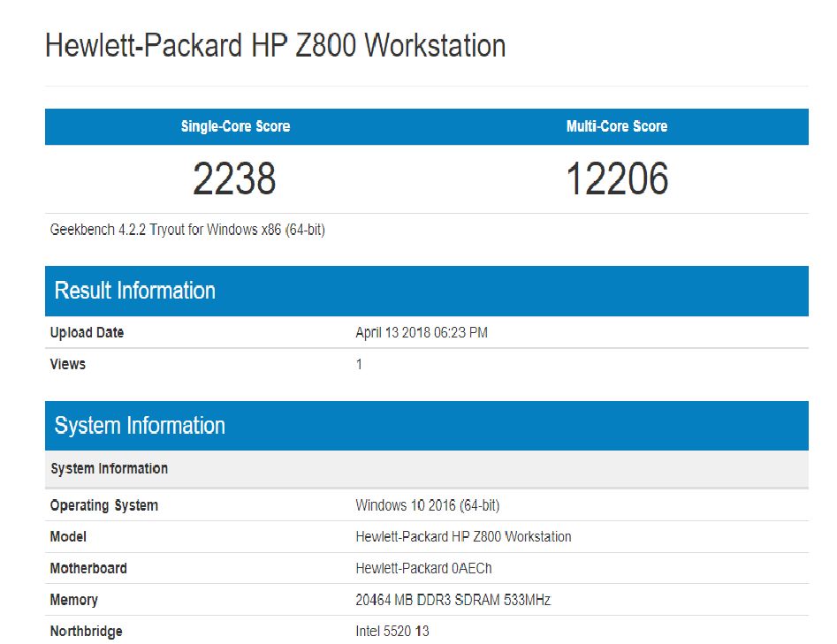This screenshot has width=837, height=644.
Task: Click the 20464 MB DDR3 SDRAM memory value
Action: [x=453, y=600]
